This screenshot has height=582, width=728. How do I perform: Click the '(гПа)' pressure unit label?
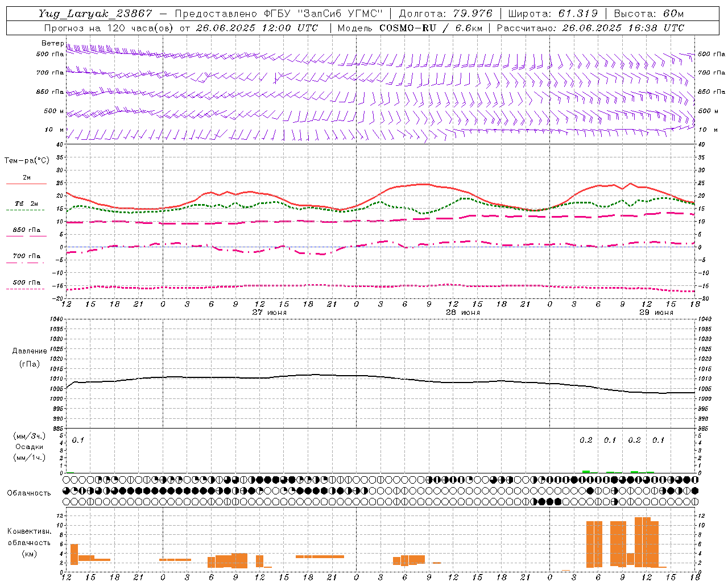pyautogui.click(x=30, y=364)
